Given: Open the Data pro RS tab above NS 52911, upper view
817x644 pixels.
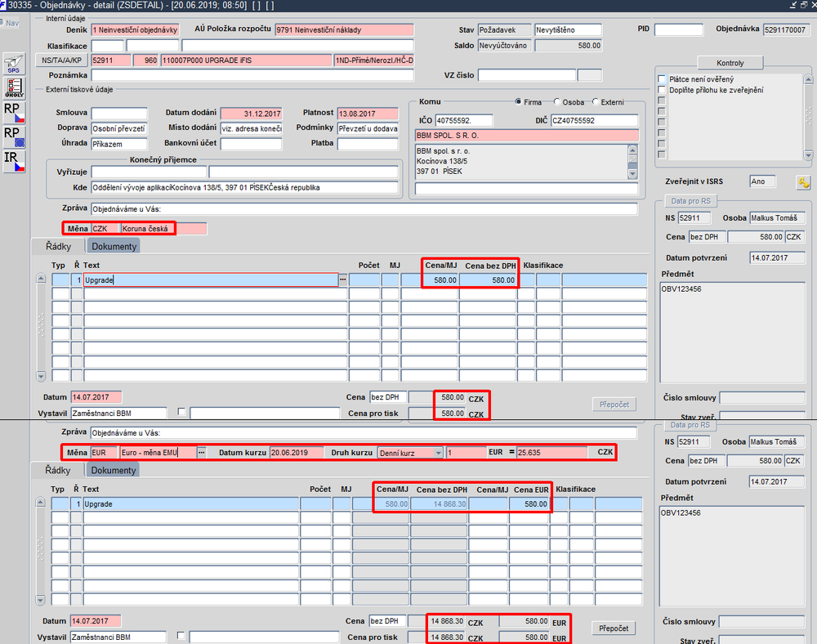Looking at the screenshot, I should tap(690, 201).
